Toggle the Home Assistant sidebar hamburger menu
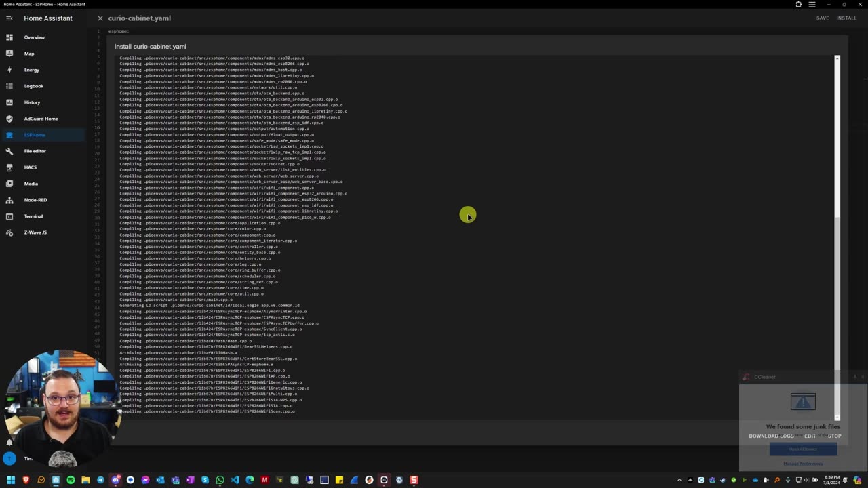 (9, 18)
